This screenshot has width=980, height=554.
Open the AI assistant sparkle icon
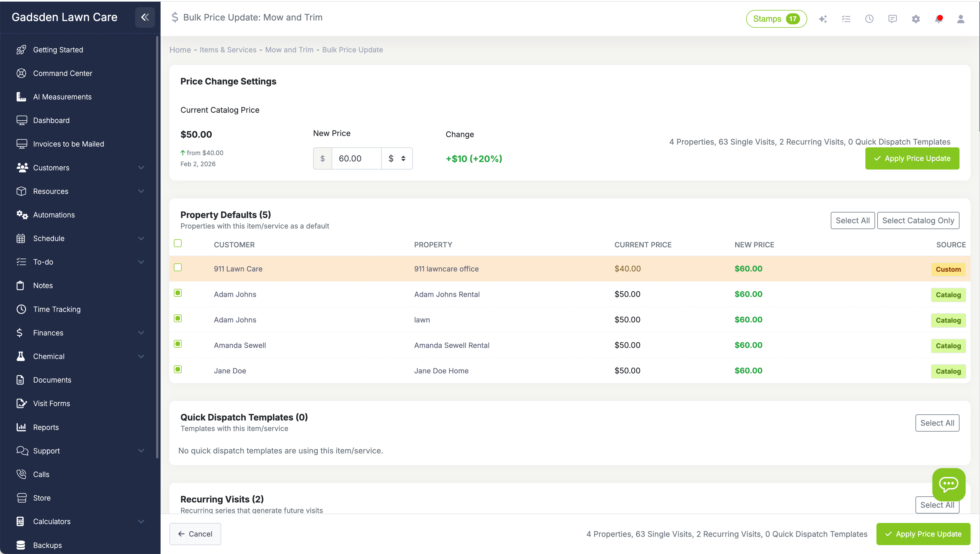[x=823, y=19]
